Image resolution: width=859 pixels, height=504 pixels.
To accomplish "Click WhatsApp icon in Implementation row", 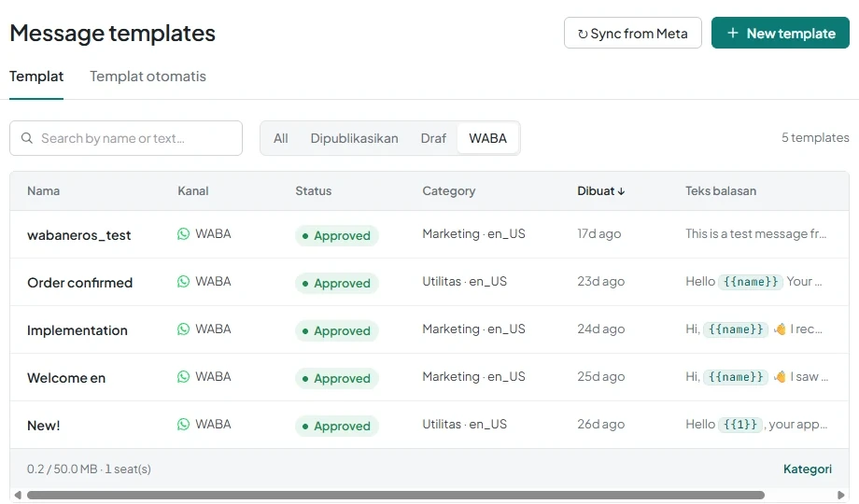I will pyautogui.click(x=183, y=329).
